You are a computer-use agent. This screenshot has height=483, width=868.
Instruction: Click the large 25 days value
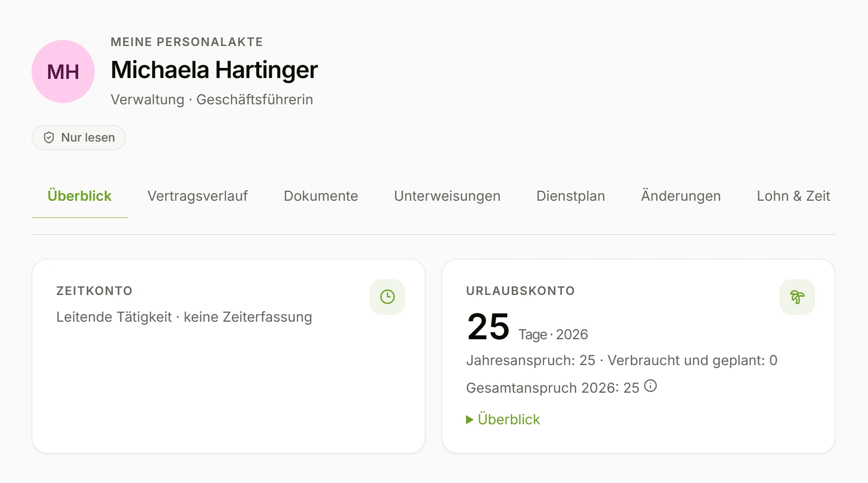[x=488, y=327]
